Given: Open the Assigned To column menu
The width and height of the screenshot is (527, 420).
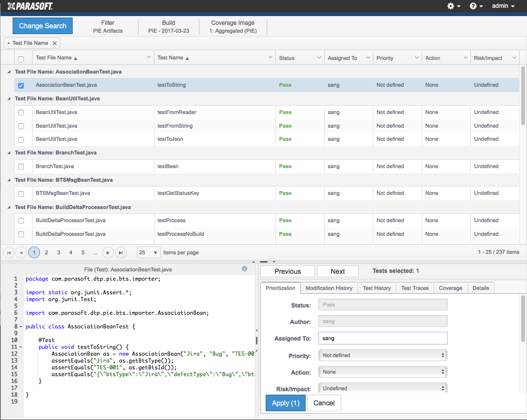Looking at the screenshot, I should tap(368, 57).
